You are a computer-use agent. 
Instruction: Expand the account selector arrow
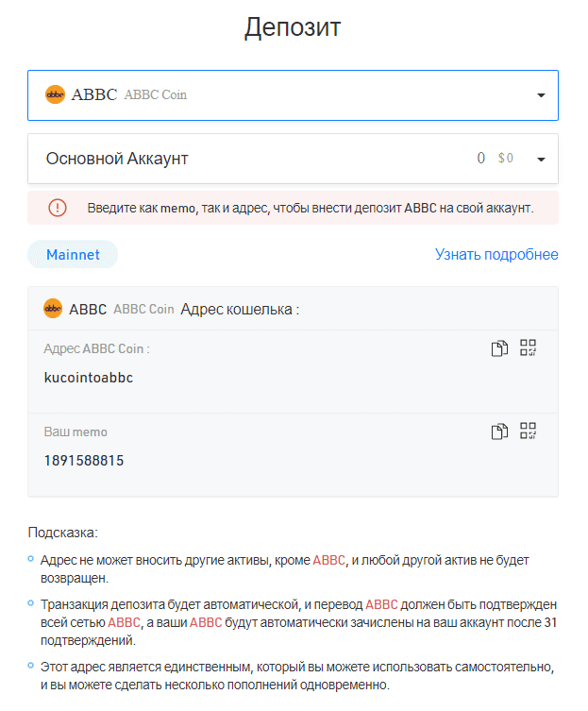541,160
